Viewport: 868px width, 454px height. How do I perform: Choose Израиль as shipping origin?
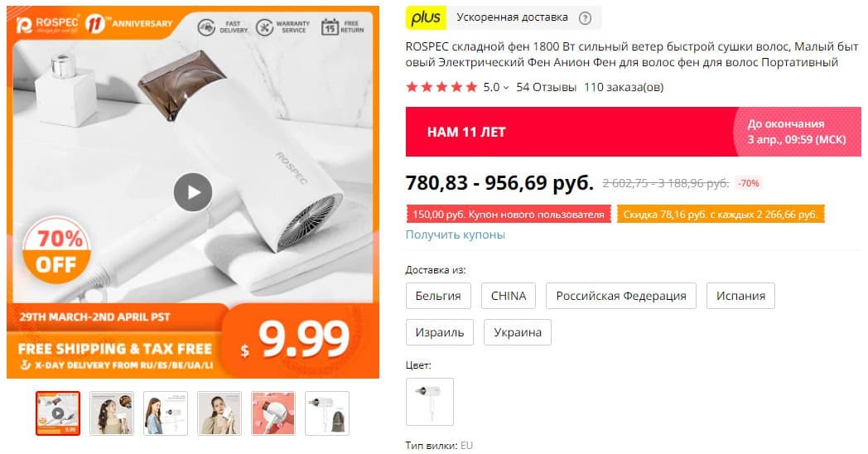tap(440, 332)
